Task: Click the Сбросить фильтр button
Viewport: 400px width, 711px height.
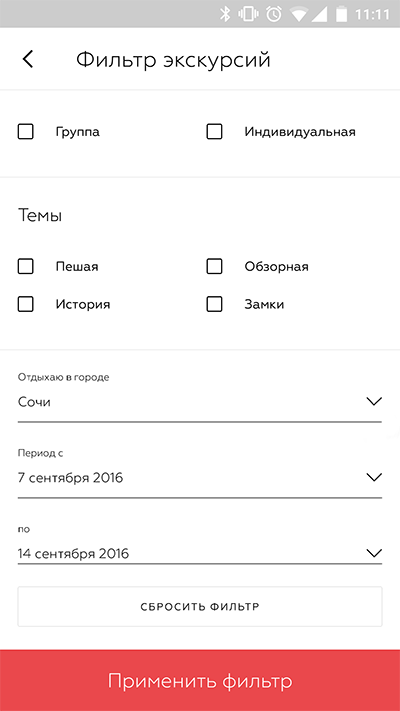Action: pos(200,607)
